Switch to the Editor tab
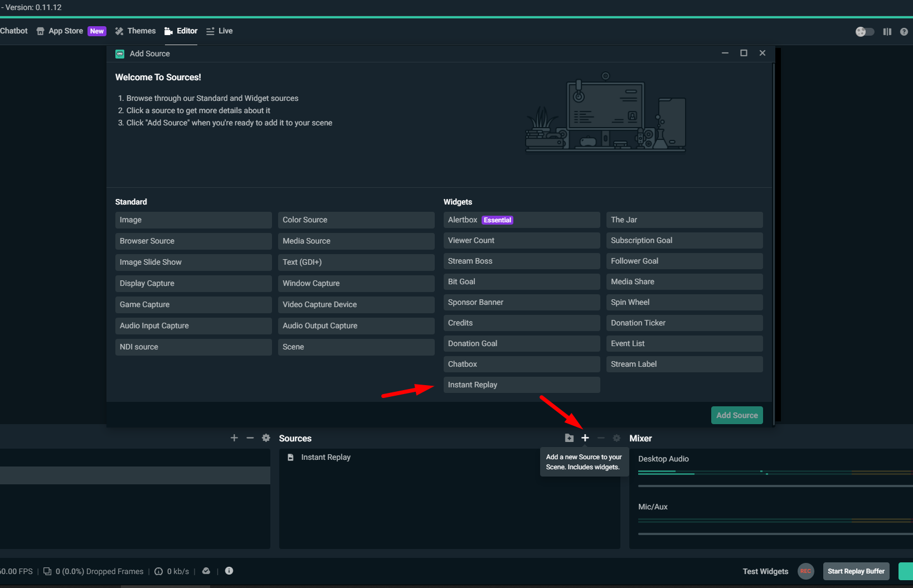This screenshot has height=588, width=913. point(181,31)
